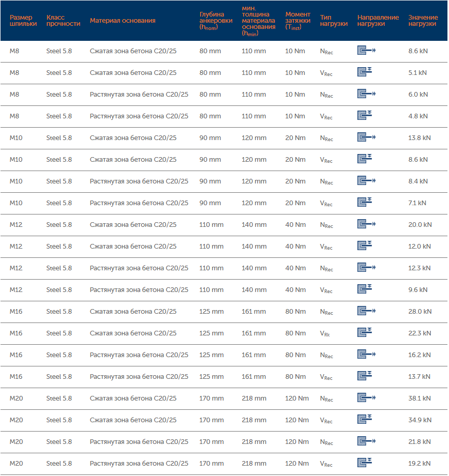Select the tension load icon next to 12.3 kN
The height and width of the screenshot is (476, 449).
(366, 268)
